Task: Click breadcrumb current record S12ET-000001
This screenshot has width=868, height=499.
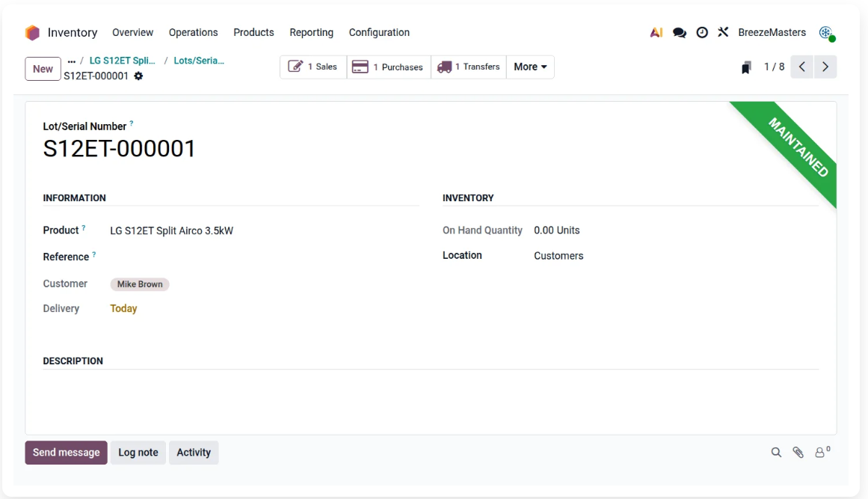Action: pyautogui.click(x=96, y=76)
